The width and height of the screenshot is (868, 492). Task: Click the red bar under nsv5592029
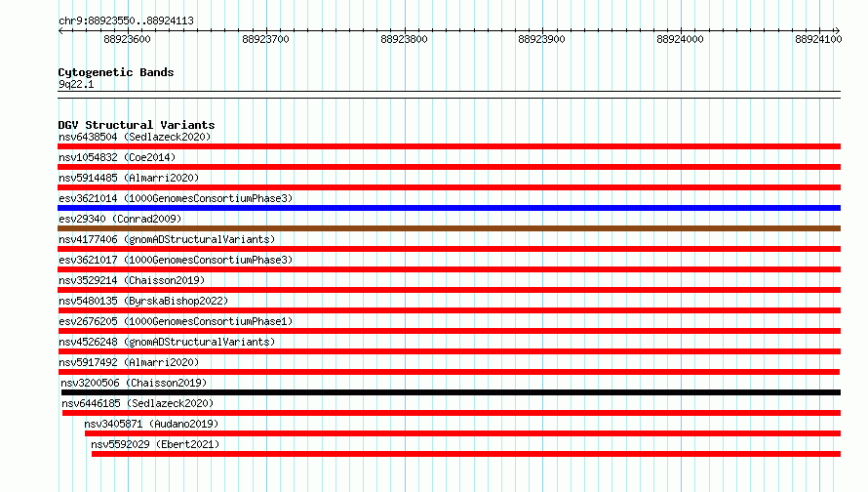point(466,454)
